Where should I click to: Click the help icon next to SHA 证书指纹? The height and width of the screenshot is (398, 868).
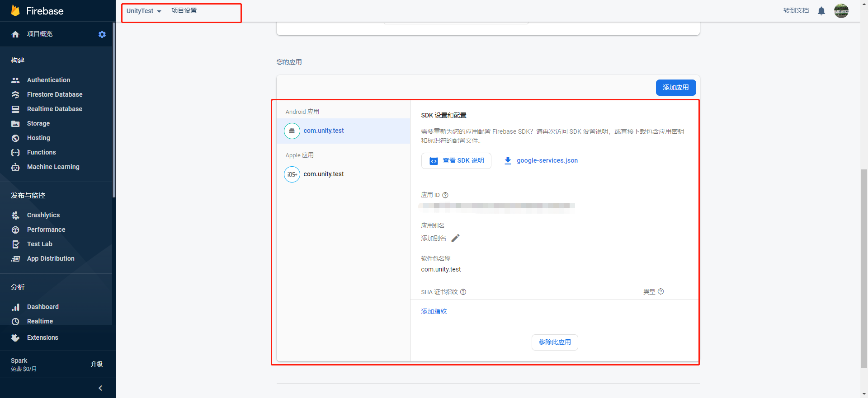point(463,292)
